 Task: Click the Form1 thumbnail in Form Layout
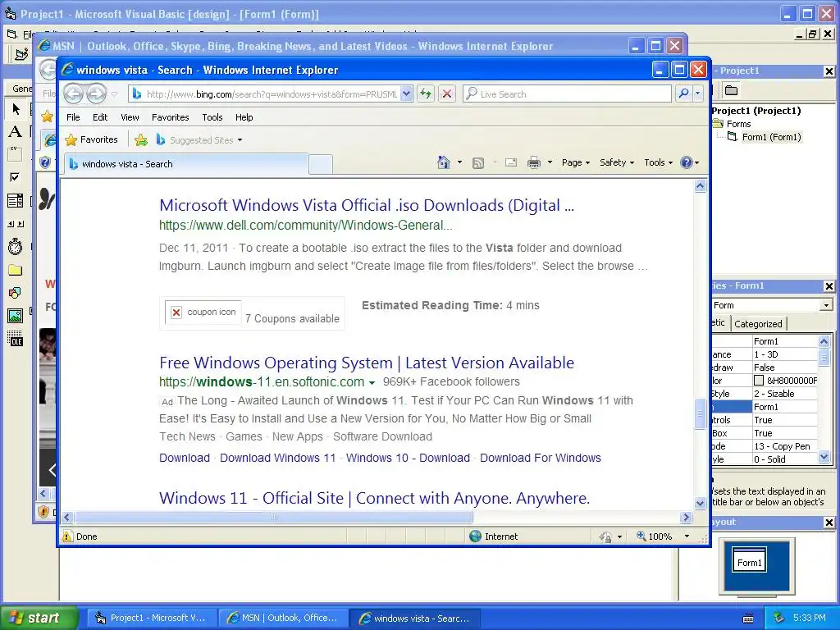tap(749, 559)
